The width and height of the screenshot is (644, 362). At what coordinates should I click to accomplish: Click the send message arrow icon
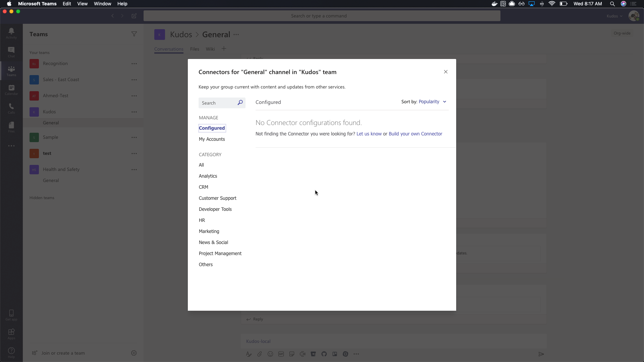click(x=541, y=354)
